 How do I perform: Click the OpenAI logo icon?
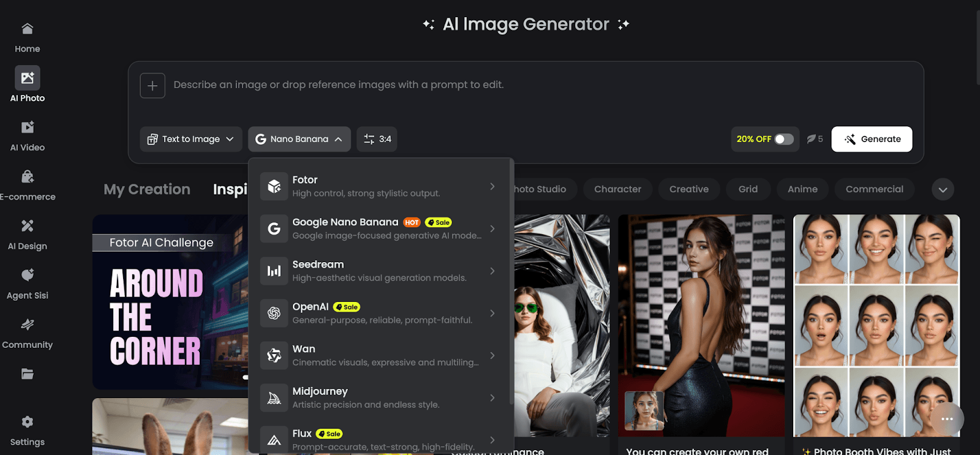274,313
